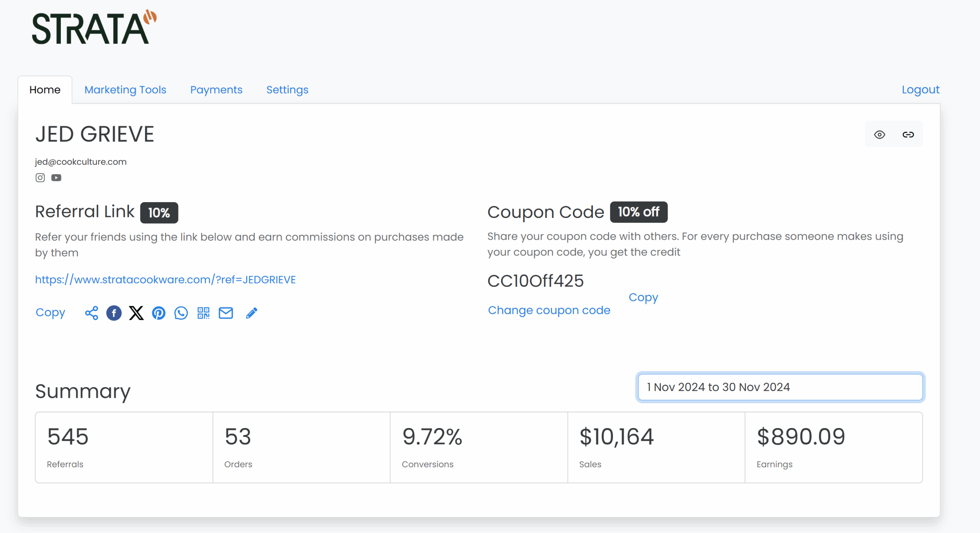Open the Marketing Tools tab
This screenshot has height=533, width=980.
125,90
